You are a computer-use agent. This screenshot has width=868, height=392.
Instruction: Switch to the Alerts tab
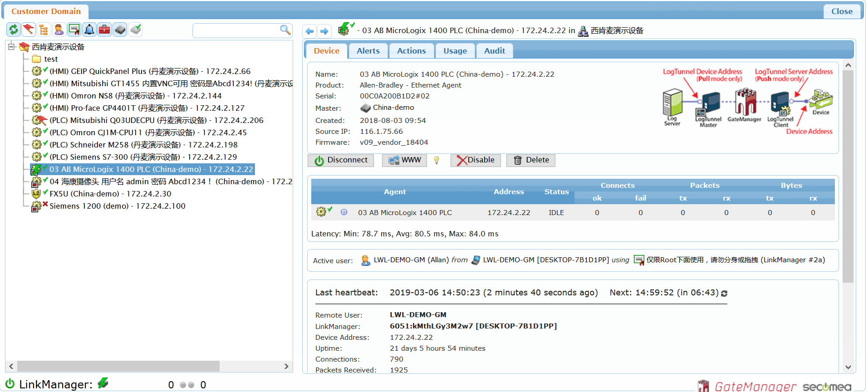click(368, 51)
